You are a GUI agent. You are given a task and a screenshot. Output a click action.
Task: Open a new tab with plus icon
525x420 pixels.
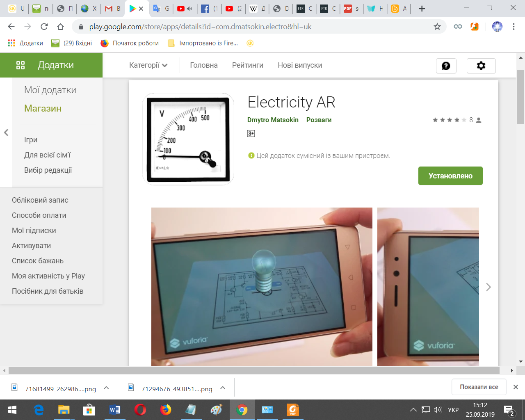[422, 9]
